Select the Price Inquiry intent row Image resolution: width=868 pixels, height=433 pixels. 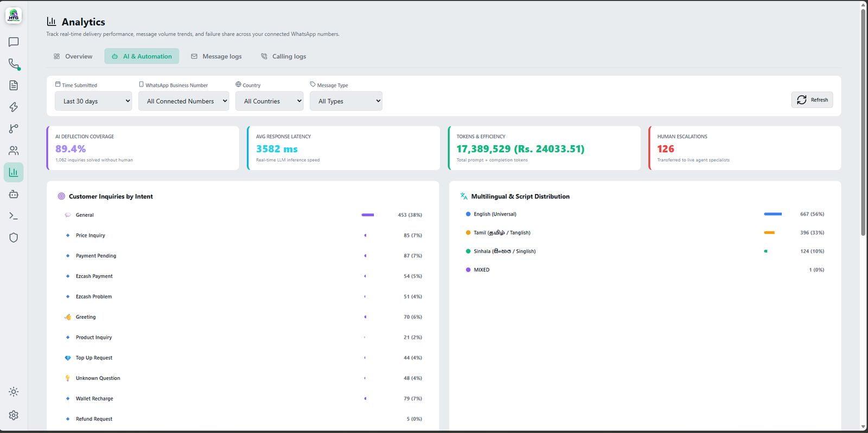coord(242,235)
